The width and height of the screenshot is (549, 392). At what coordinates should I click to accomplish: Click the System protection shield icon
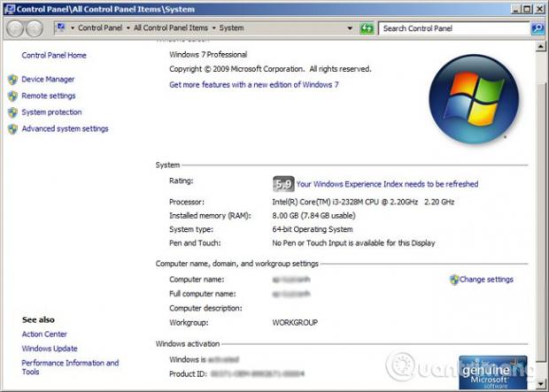pyautogui.click(x=12, y=112)
